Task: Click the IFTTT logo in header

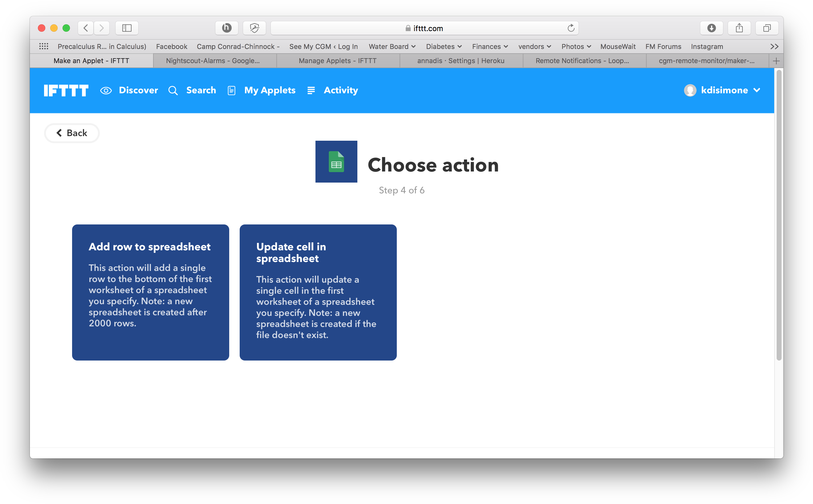Action: tap(66, 90)
